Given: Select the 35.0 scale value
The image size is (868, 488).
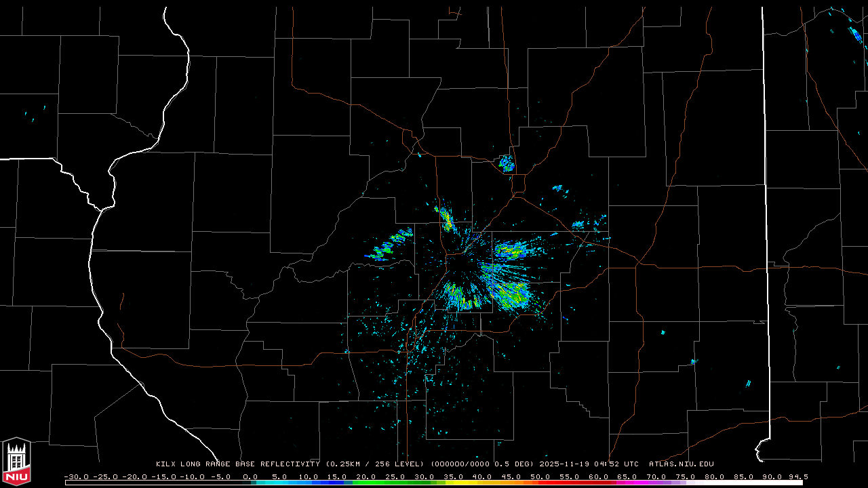Looking at the screenshot, I should point(454,476).
